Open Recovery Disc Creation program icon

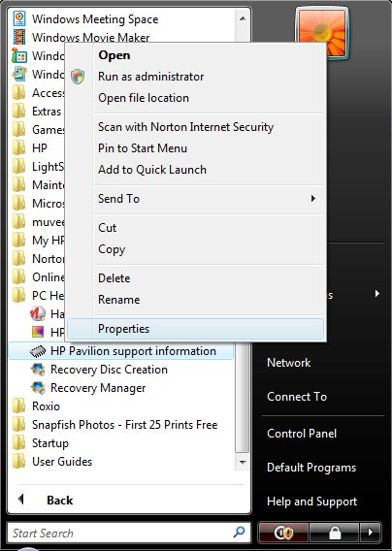[x=38, y=370]
